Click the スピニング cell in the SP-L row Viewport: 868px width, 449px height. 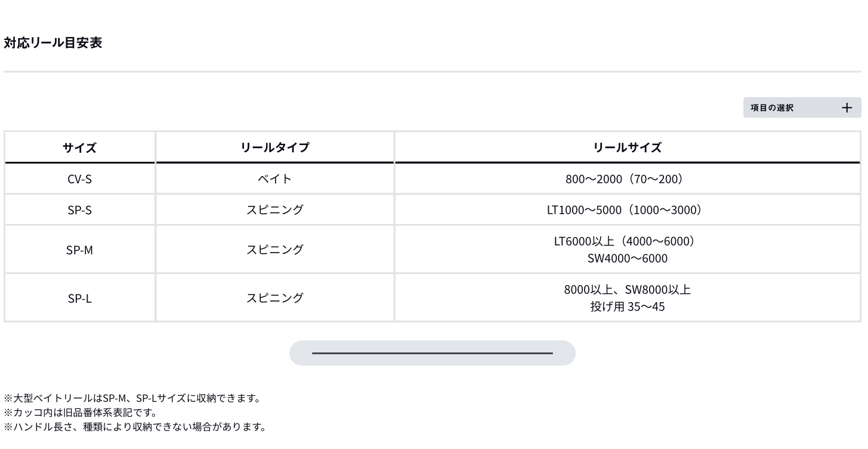[274, 298]
